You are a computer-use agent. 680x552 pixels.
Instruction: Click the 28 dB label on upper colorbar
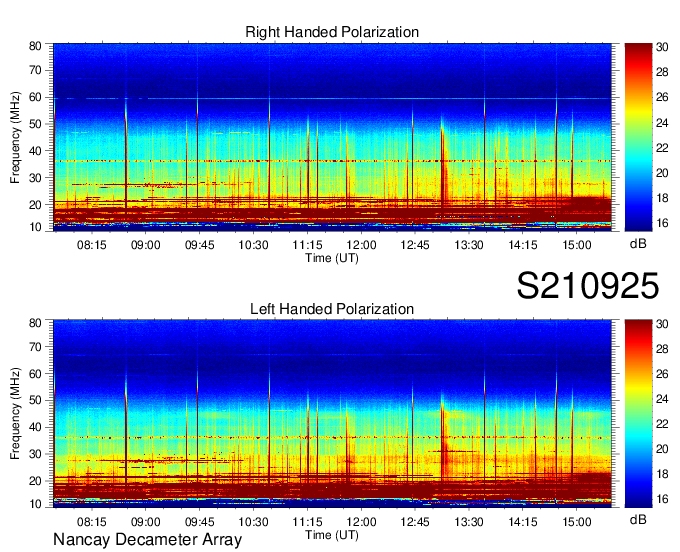(x=662, y=72)
